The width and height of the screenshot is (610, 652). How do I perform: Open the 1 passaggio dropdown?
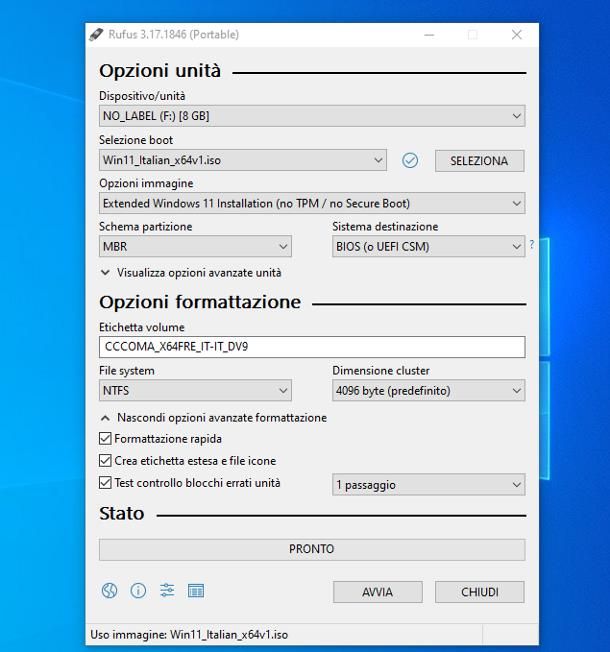[x=429, y=484]
